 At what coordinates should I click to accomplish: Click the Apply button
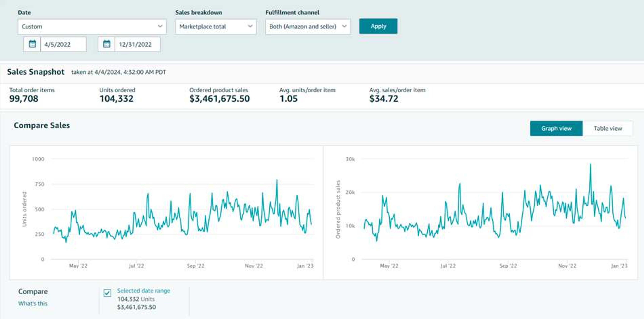coord(378,26)
